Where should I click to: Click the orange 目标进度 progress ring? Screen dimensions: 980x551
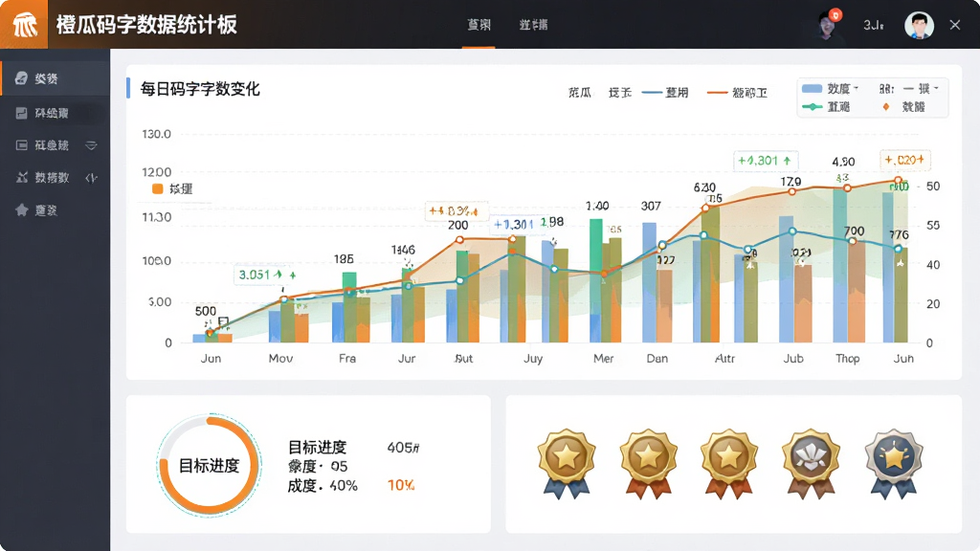(209, 465)
